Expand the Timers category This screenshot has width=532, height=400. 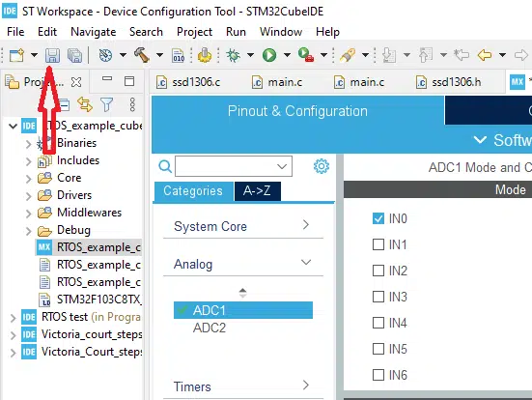(x=243, y=386)
